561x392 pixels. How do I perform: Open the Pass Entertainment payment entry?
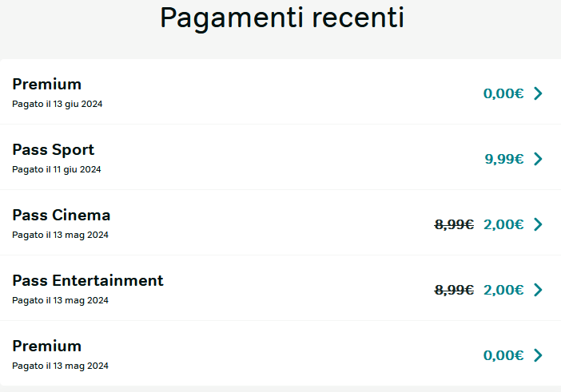click(280, 288)
